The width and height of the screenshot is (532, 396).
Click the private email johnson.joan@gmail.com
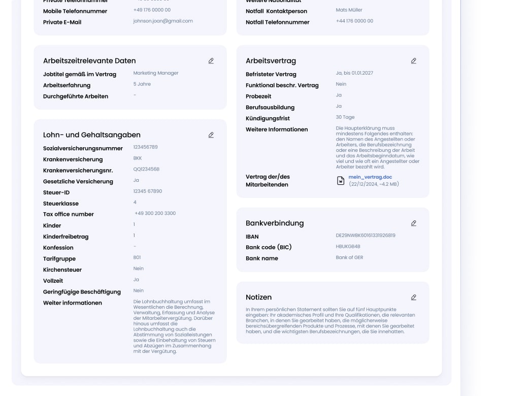(163, 21)
